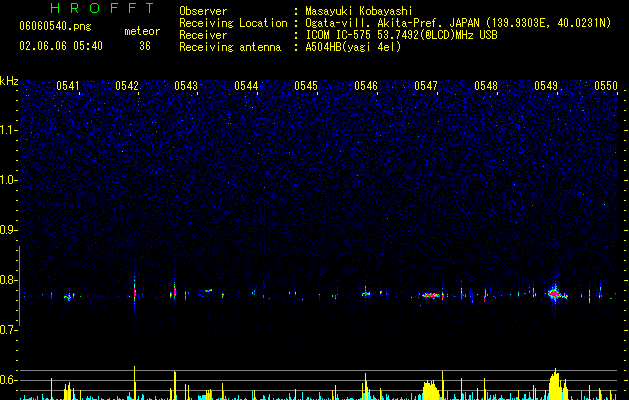
Task: Click the 0544 time marker
Action: [246, 86]
